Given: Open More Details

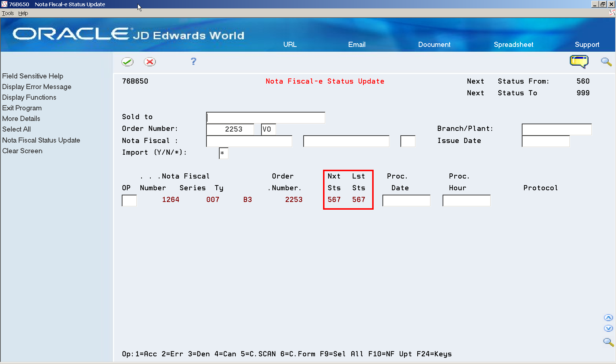Looking at the screenshot, I should point(21,118).
